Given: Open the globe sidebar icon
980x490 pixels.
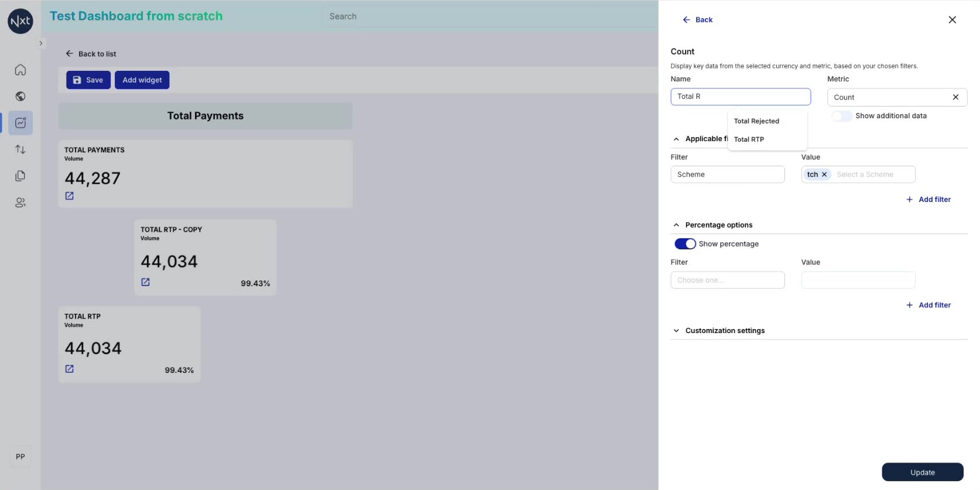Looking at the screenshot, I should click(20, 97).
